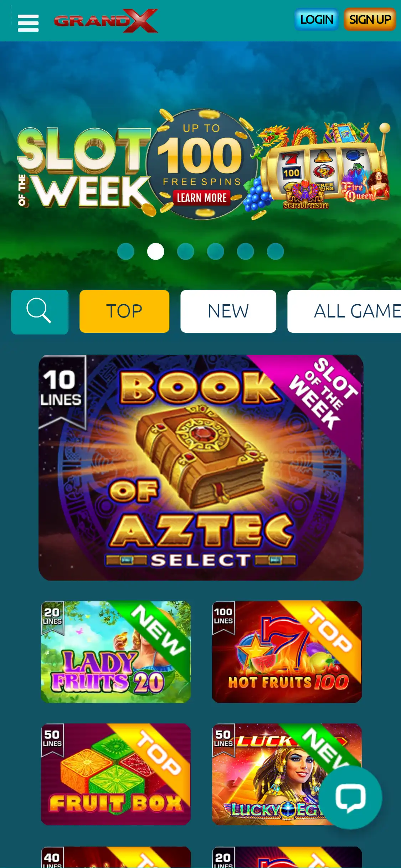
Task: Switch to the NEW games tab
Action: (x=228, y=311)
